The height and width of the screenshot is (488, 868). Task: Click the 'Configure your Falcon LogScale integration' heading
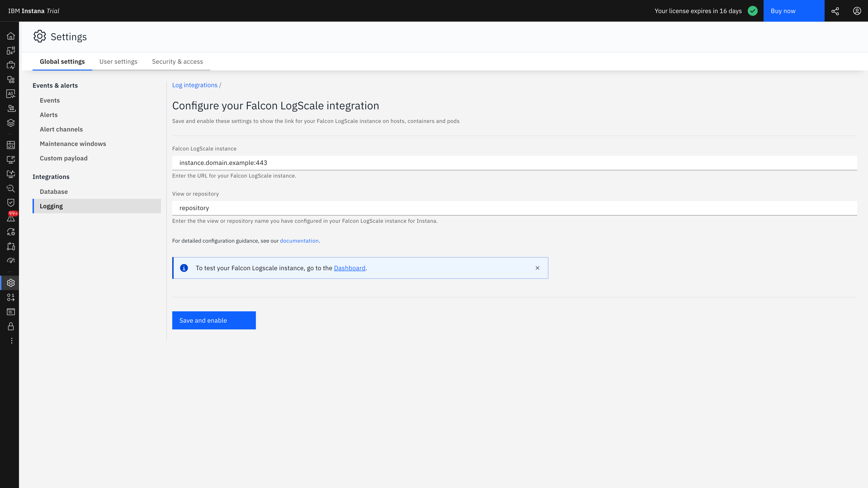[276, 106]
